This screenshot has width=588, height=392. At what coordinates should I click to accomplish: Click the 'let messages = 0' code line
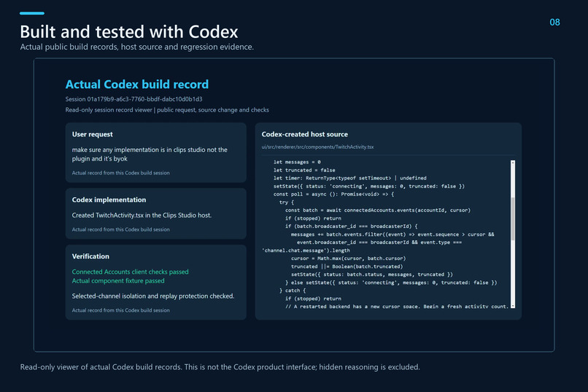297,162
